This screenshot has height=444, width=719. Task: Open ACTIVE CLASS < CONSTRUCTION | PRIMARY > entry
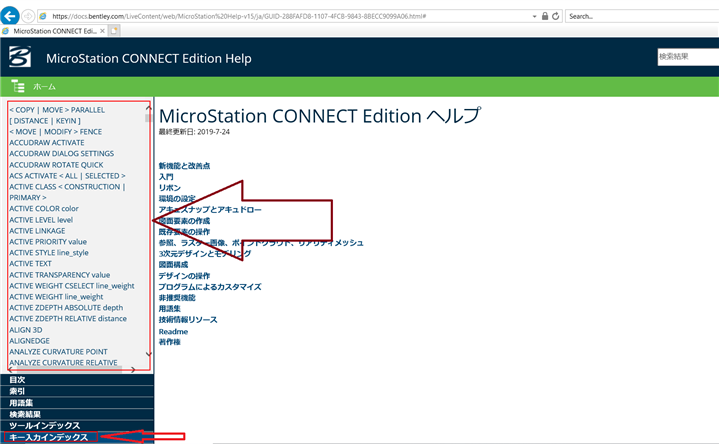point(67,192)
